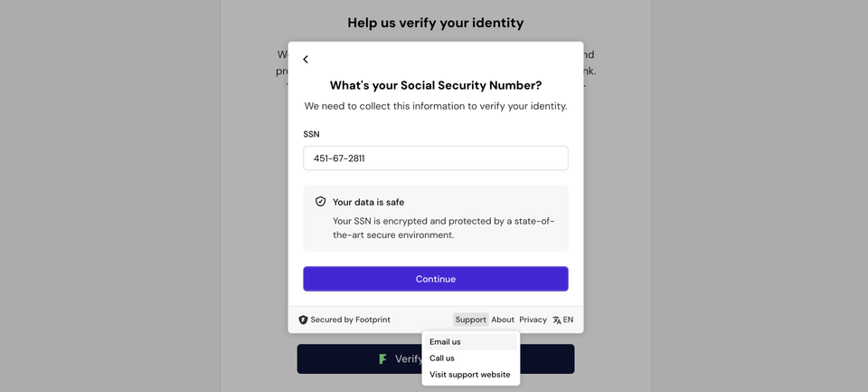Change language via EN selector
This screenshot has width=868, height=392.
click(x=568, y=320)
